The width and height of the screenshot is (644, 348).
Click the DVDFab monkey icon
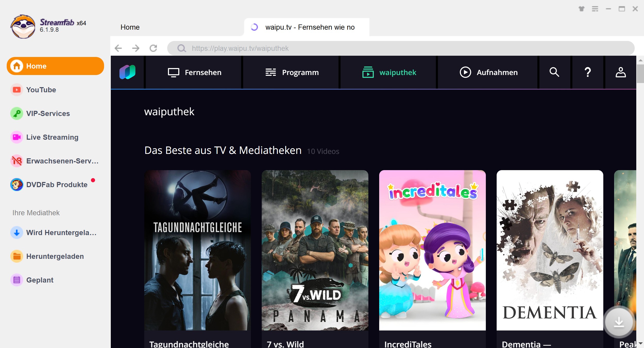[17, 185]
